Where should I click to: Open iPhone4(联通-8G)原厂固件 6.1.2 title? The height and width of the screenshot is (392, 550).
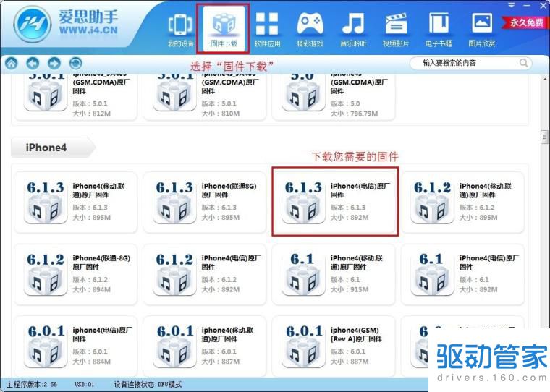click(x=101, y=263)
